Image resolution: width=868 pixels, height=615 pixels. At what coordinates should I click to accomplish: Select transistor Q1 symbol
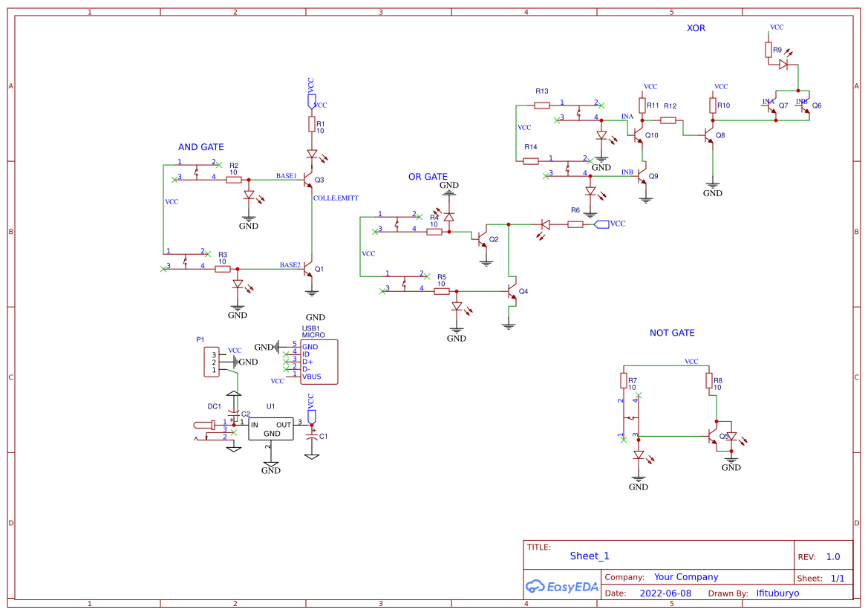pos(309,270)
